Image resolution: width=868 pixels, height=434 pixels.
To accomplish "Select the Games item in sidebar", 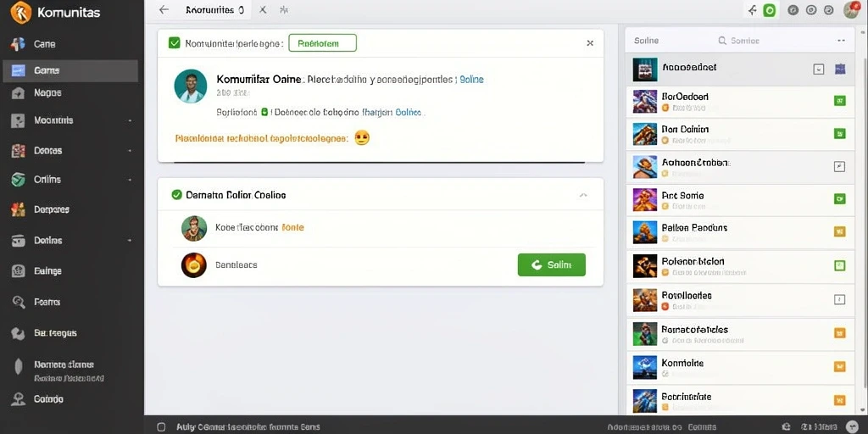I will click(70, 71).
